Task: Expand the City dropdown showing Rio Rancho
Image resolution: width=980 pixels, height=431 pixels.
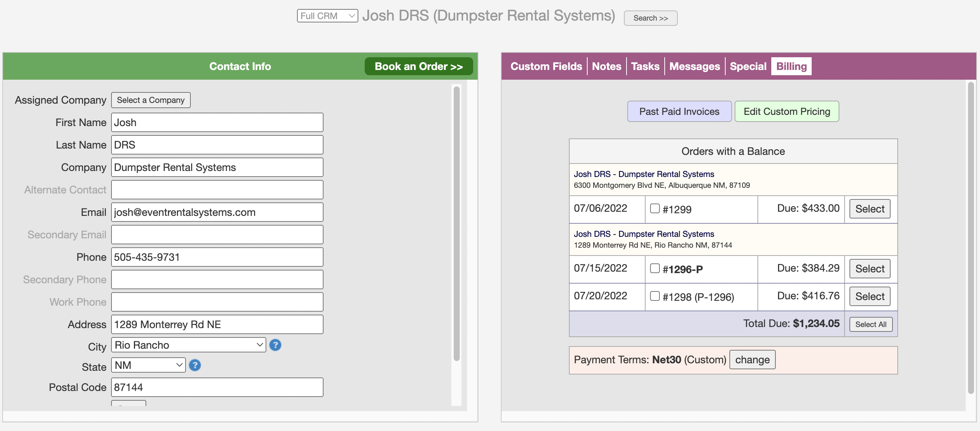Action: pos(188,345)
